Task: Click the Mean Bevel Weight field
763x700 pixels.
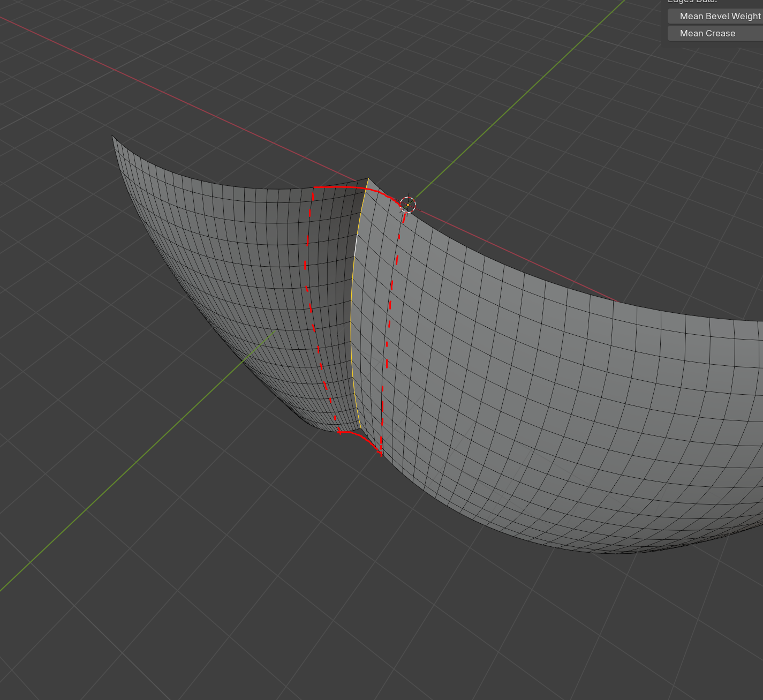Action: pos(715,16)
